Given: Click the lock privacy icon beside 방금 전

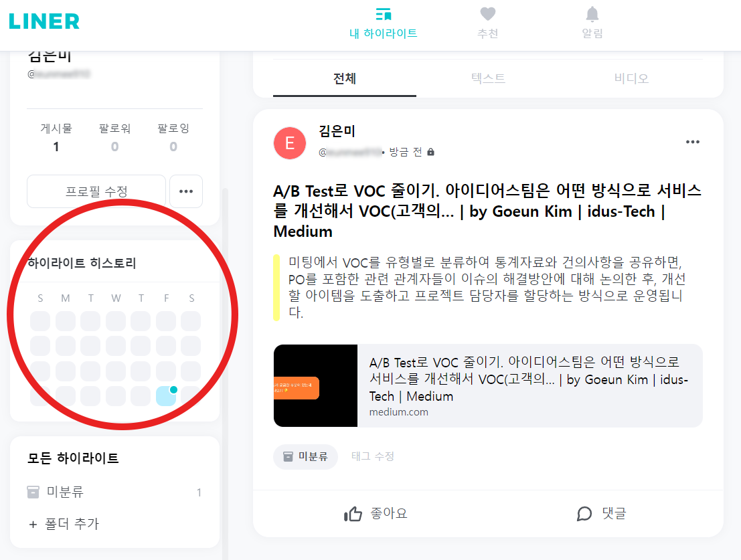Looking at the screenshot, I should click(430, 152).
